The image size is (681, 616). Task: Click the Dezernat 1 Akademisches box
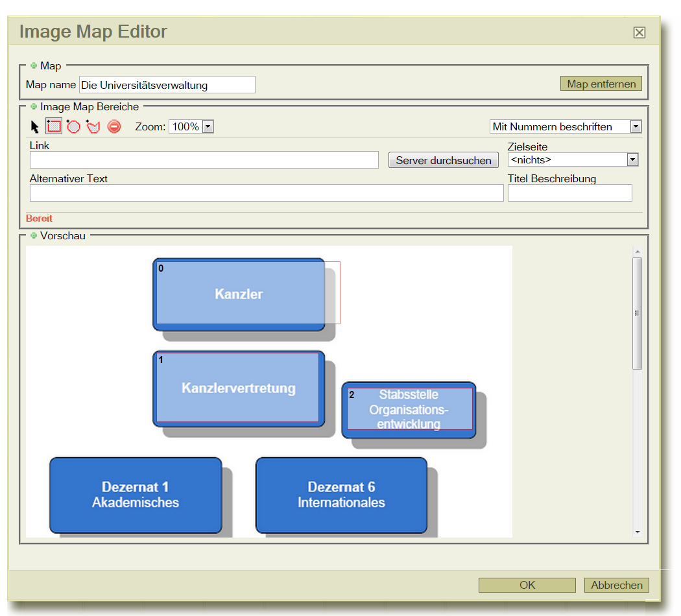click(x=136, y=495)
